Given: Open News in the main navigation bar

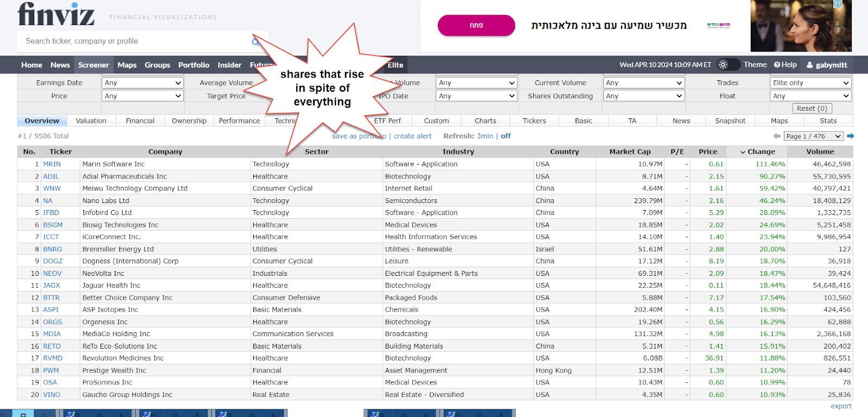Looking at the screenshot, I should [60, 65].
